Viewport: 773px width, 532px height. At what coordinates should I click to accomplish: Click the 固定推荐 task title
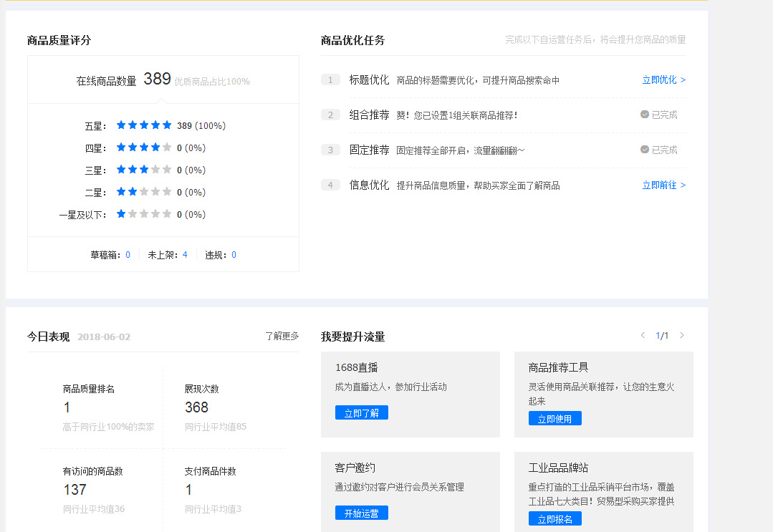(369, 150)
